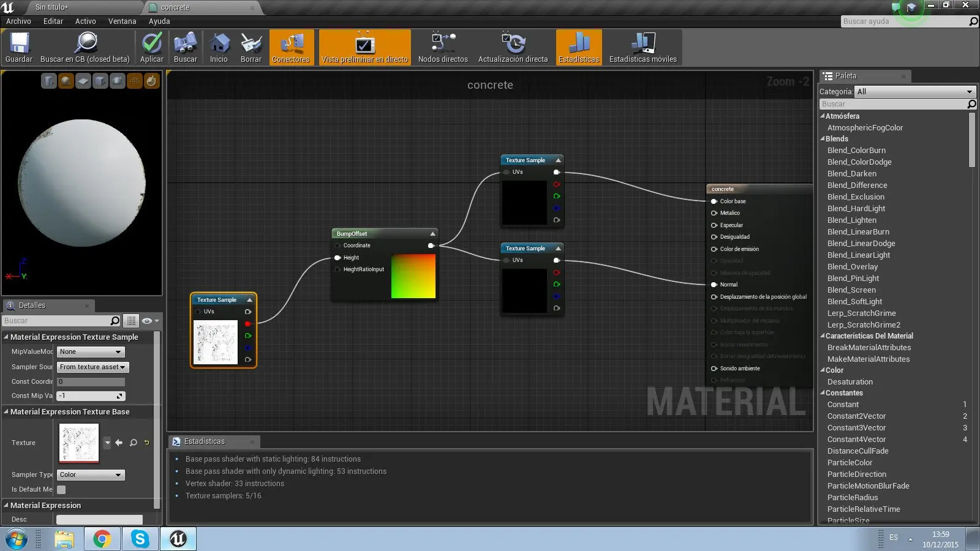The image size is (980, 551).
Task: Open the Editar menu
Action: pyautogui.click(x=53, y=21)
